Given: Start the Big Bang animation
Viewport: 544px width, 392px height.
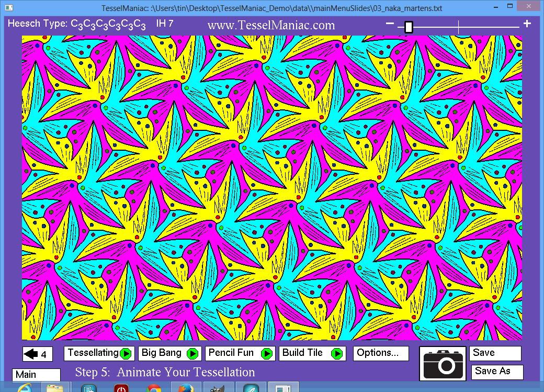Looking at the screenshot, I should click(169, 353).
